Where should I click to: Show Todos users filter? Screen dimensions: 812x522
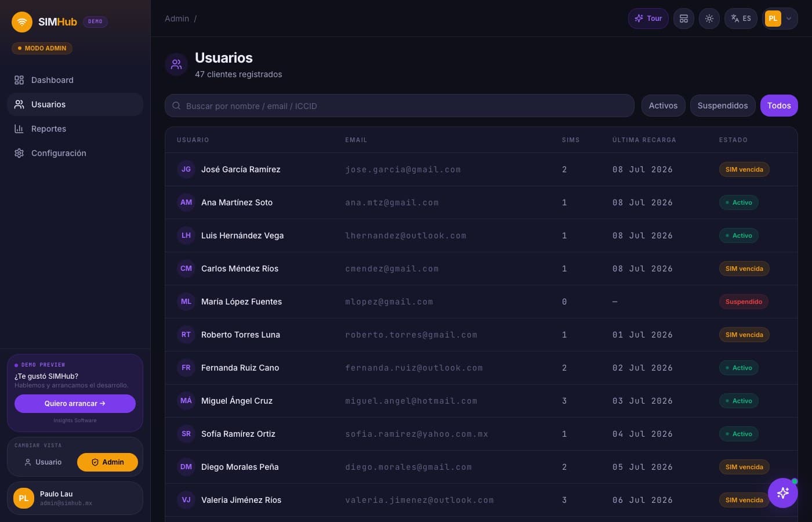(779, 106)
